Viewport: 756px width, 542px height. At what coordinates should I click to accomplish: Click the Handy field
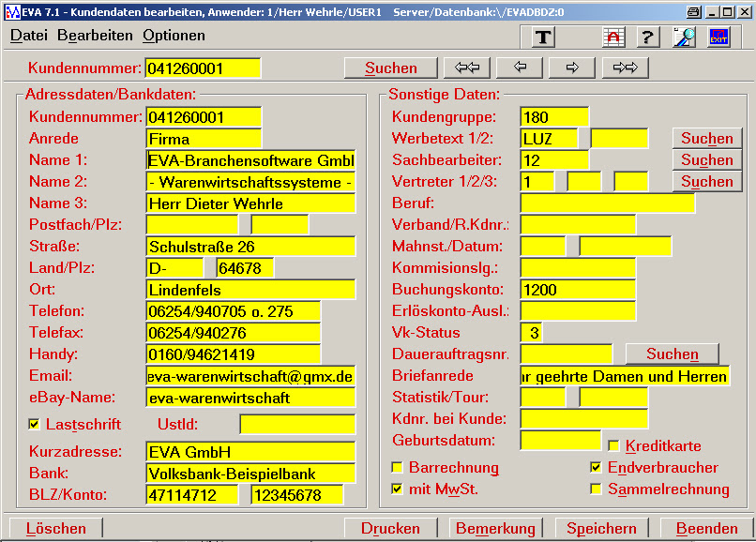point(234,354)
